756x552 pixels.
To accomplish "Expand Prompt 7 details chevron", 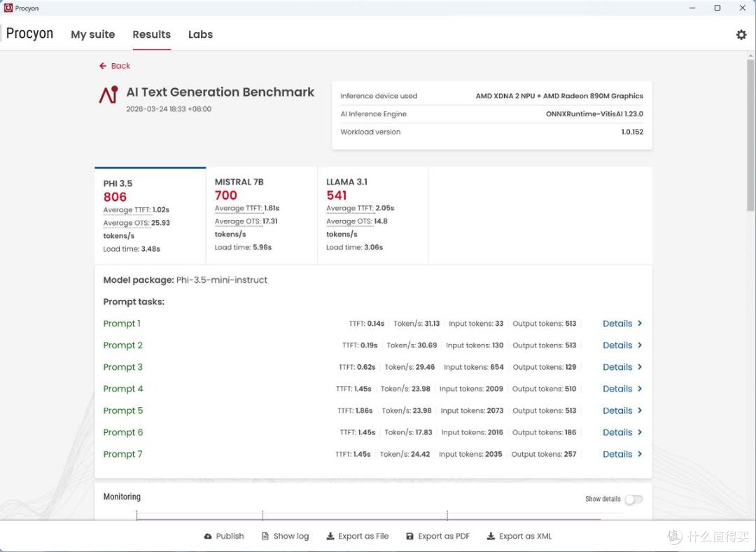I will [640, 453].
